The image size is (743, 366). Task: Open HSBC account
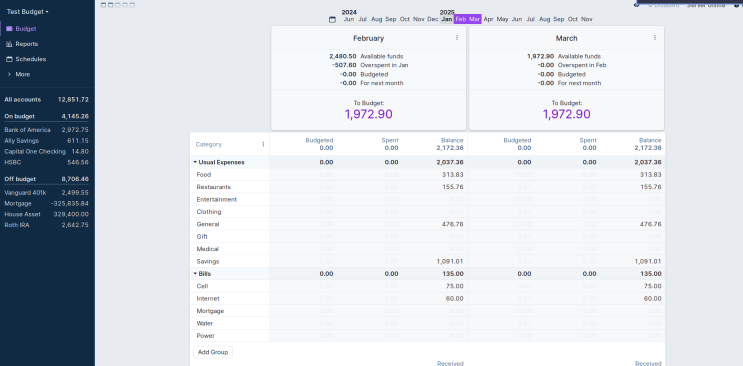46,162
